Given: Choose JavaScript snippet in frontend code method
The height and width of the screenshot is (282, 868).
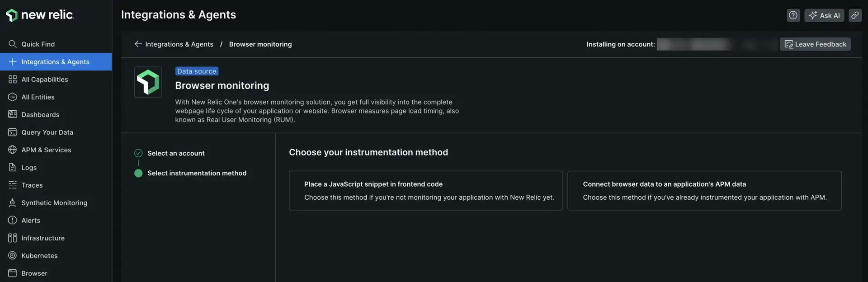Looking at the screenshot, I should tap(425, 190).
